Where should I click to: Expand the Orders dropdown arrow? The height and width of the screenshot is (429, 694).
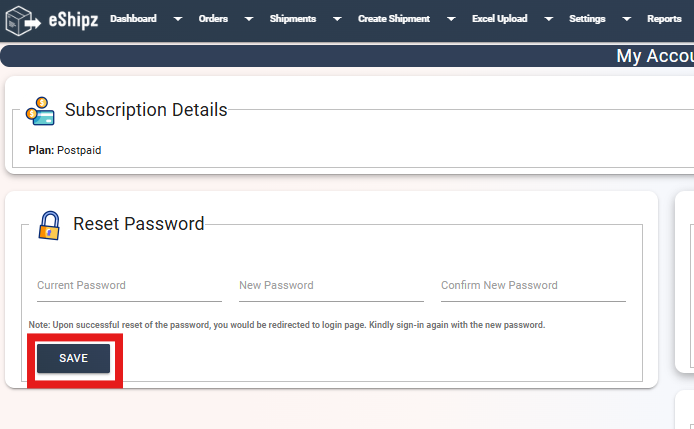[249, 19]
